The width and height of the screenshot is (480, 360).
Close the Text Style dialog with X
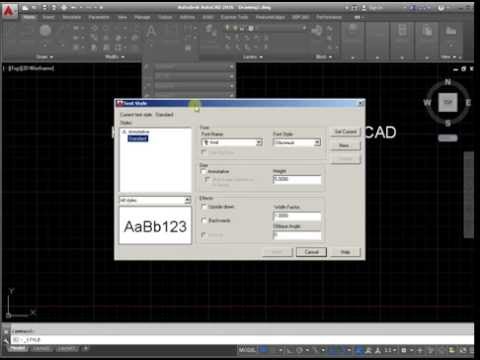point(360,103)
